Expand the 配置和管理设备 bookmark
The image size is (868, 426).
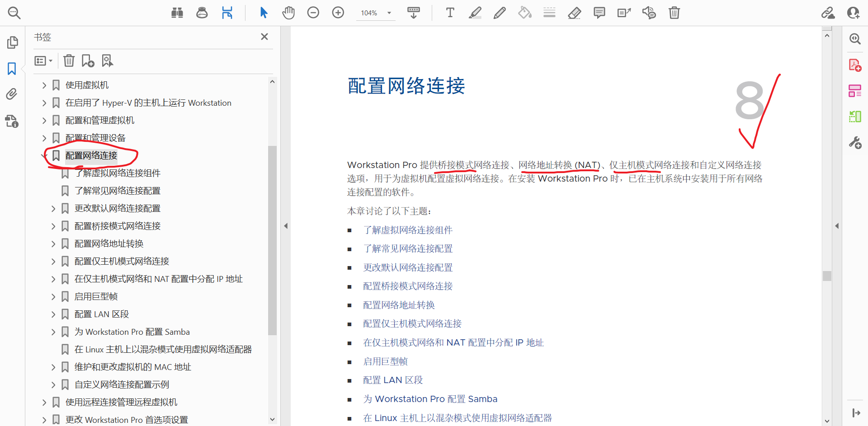tap(44, 138)
